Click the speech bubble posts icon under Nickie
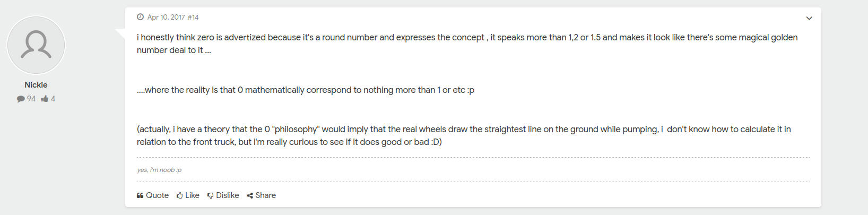 point(21,99)
